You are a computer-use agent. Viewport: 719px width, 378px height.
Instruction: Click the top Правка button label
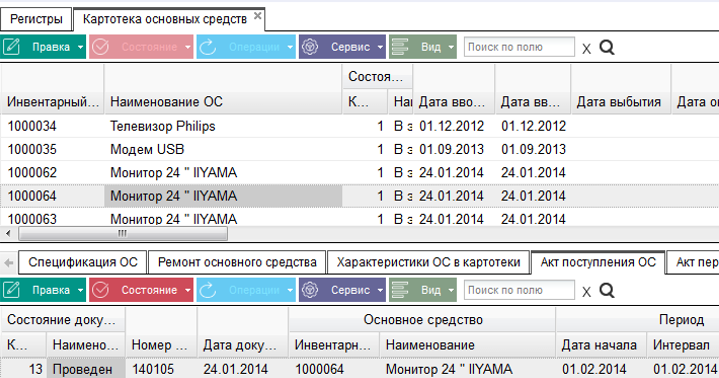point(51,47)
